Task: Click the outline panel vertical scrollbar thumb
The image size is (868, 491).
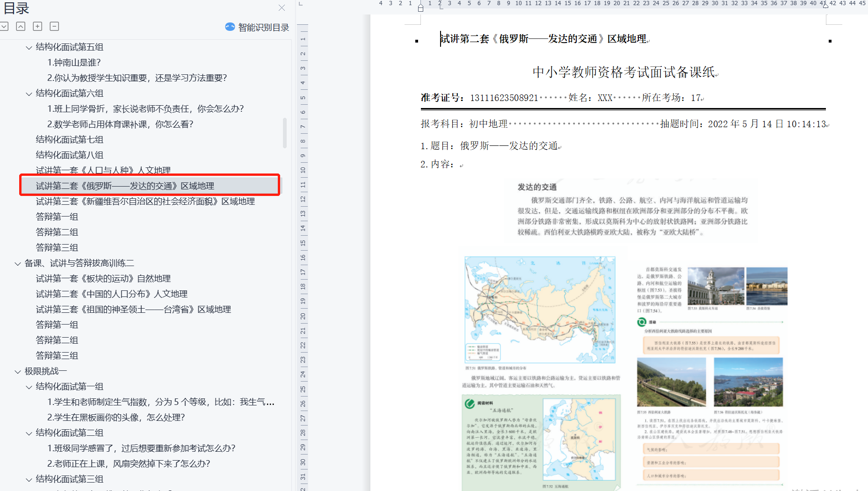Action: (x=285, y=133)
